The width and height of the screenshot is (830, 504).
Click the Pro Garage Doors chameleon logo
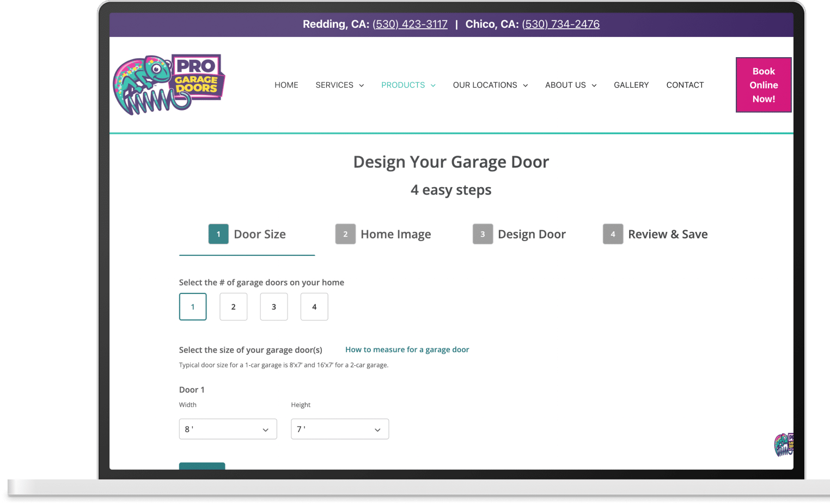(168, 85)
